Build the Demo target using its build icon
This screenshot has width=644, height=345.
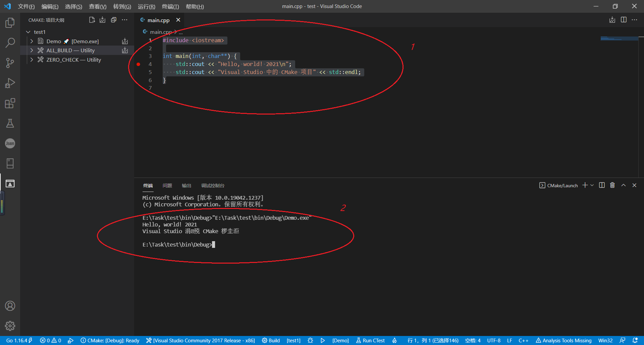click(x=124, y=41)
